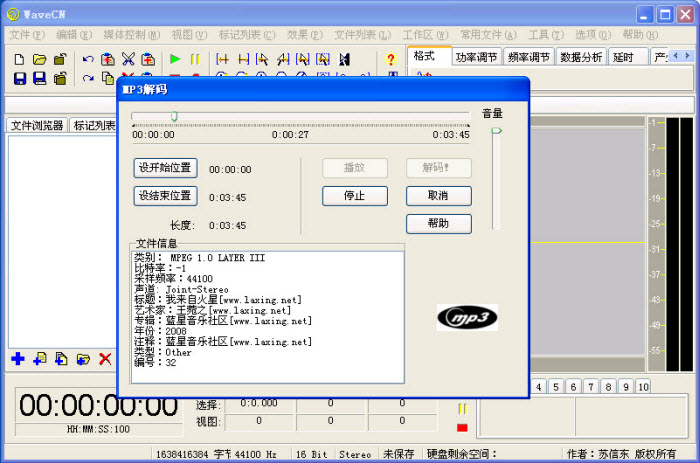This screenshot has height=463, width=700.
Task: Click the HH:MM:SS:100 time format label
Action: pyautogui.click(x=98, y=430)
